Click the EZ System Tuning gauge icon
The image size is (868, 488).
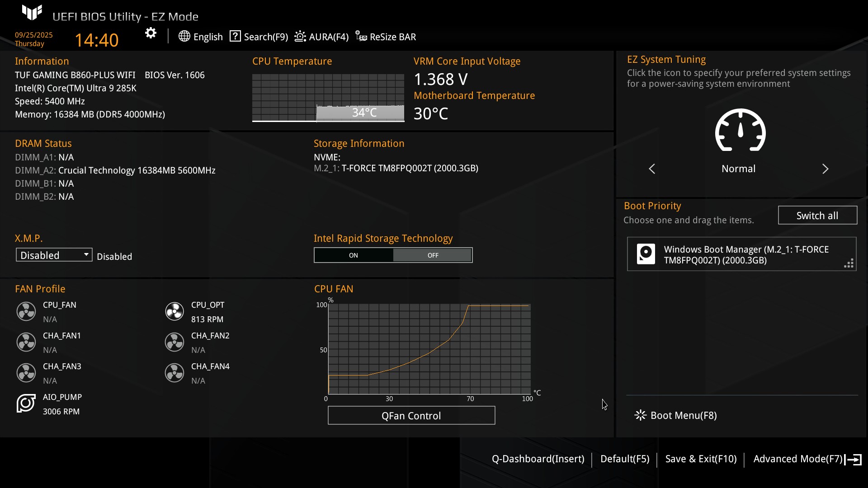tap(740, 130)
